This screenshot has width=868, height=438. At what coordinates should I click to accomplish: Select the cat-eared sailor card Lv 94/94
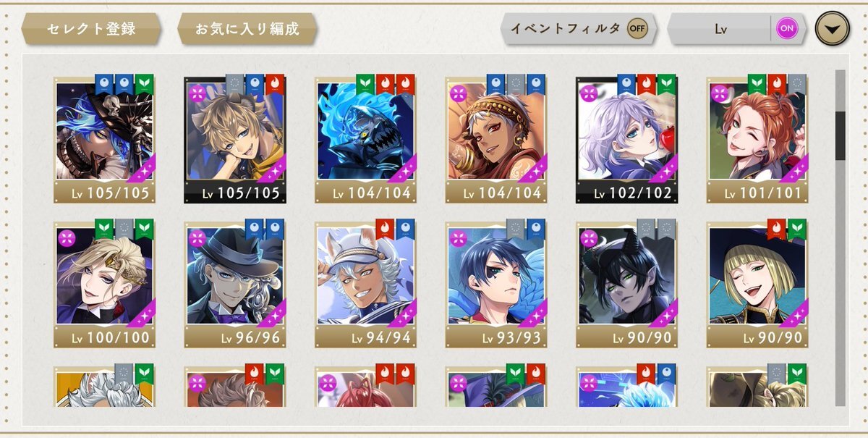coord(366,285)
